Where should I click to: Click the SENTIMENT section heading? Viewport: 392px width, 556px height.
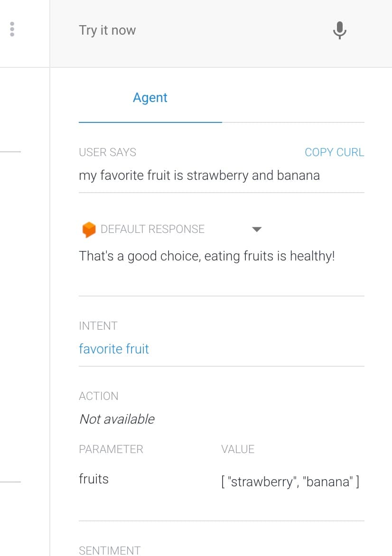(110, 550)
